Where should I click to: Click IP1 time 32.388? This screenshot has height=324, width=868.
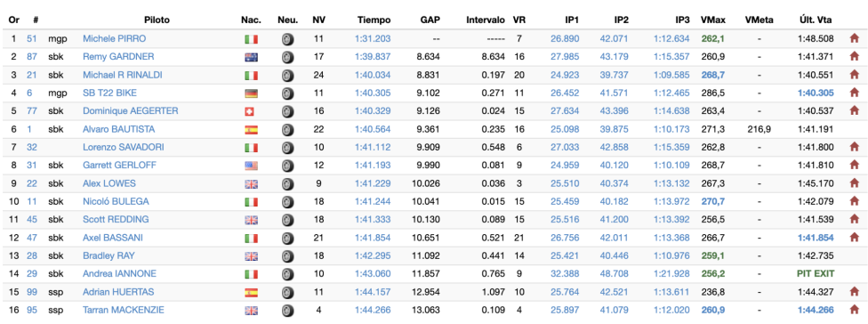click(566, 273)
